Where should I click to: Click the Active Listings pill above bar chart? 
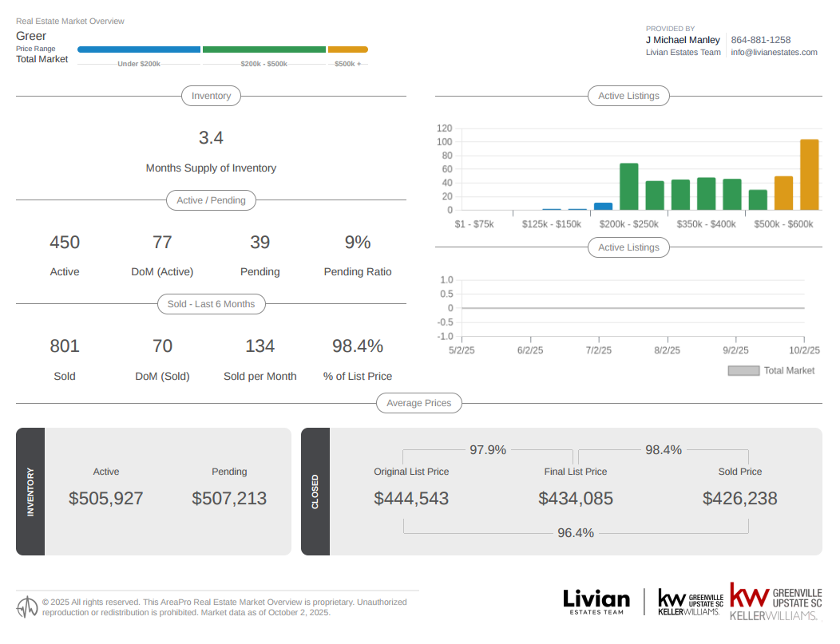tap(628, 96)
